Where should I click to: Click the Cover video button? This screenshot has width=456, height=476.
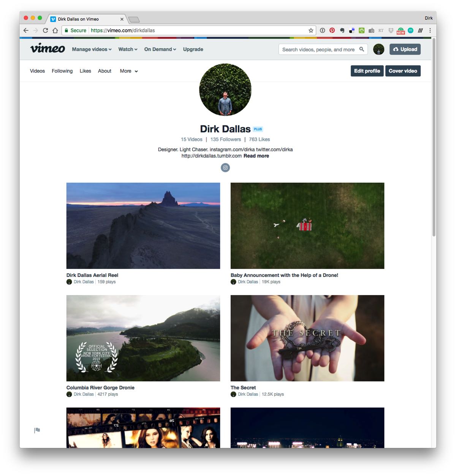pyautogui.click(x=403, y=71)
